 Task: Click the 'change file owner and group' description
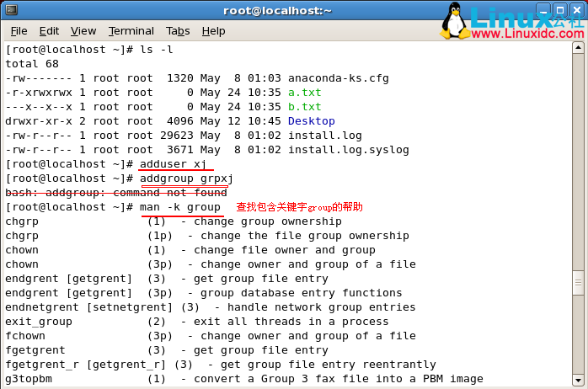click(x=284, y=250)
